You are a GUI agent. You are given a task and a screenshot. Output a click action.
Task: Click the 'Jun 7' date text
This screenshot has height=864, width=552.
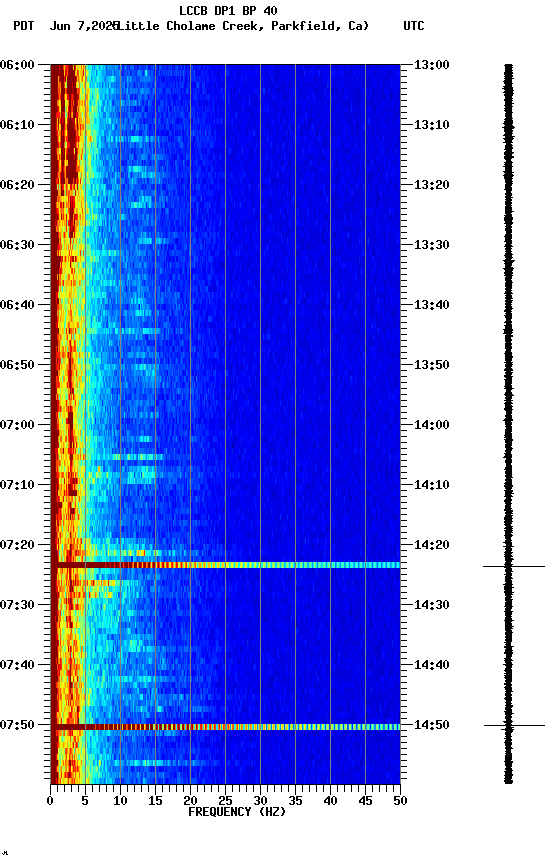(66, 26)
